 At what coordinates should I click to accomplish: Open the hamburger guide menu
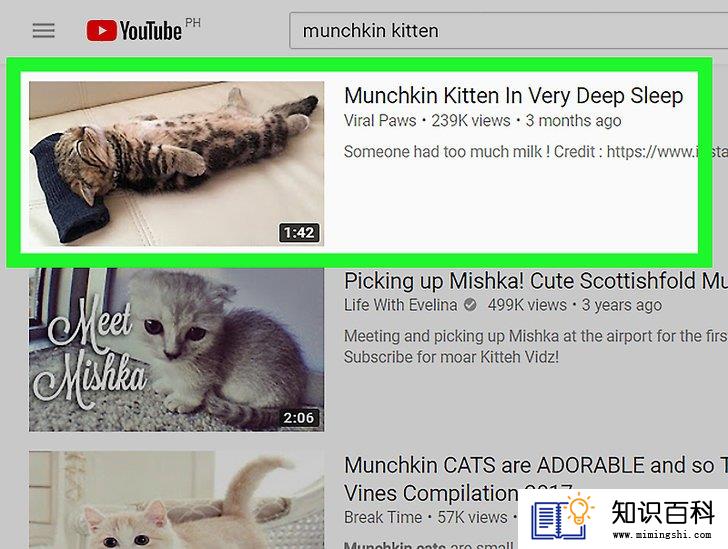(44, 31)
